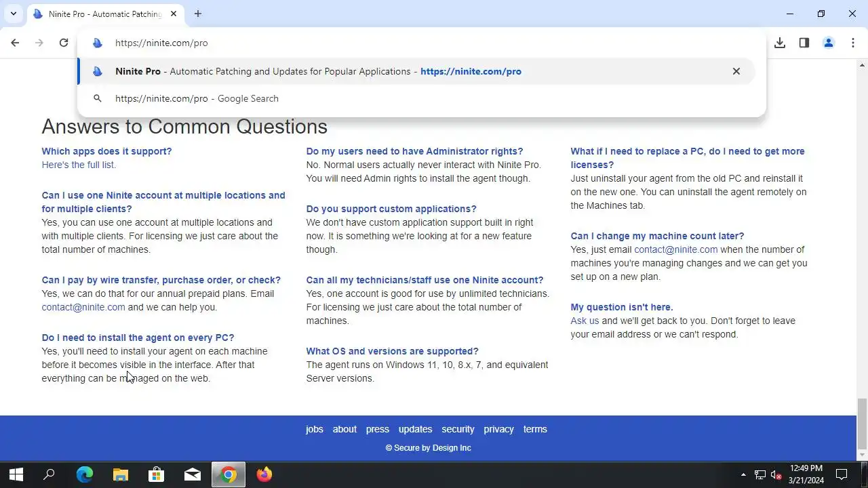Click "© Secure by Design Inc" footer text
This screenshot has width=868, height=488.
pyautogui.click(x=428, y=448)
